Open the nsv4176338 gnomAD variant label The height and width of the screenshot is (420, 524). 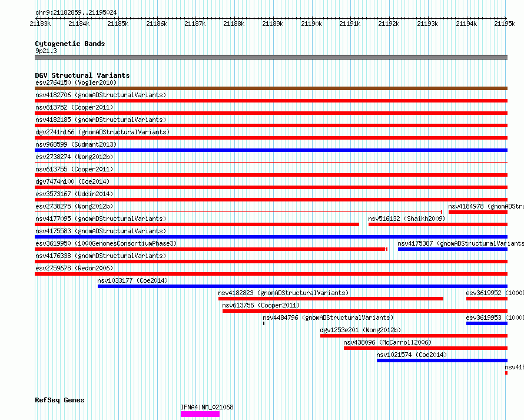[101, 256]
